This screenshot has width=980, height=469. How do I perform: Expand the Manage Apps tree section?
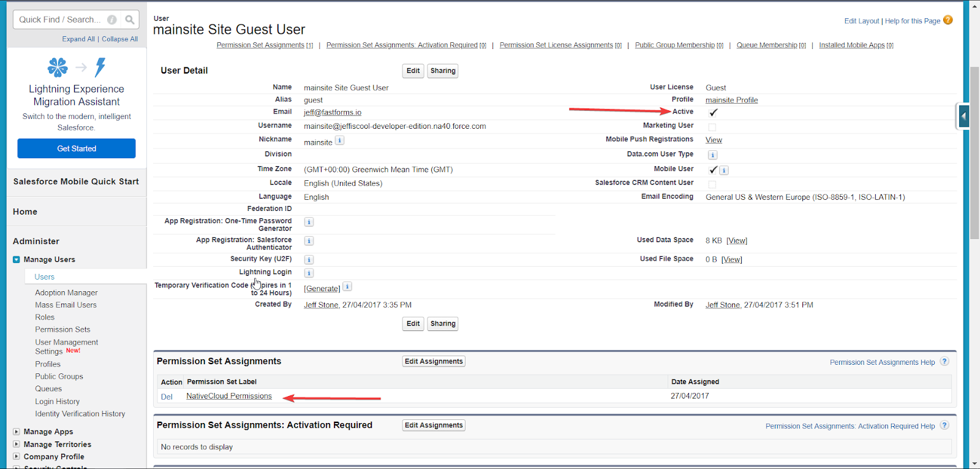coord(17,432)
